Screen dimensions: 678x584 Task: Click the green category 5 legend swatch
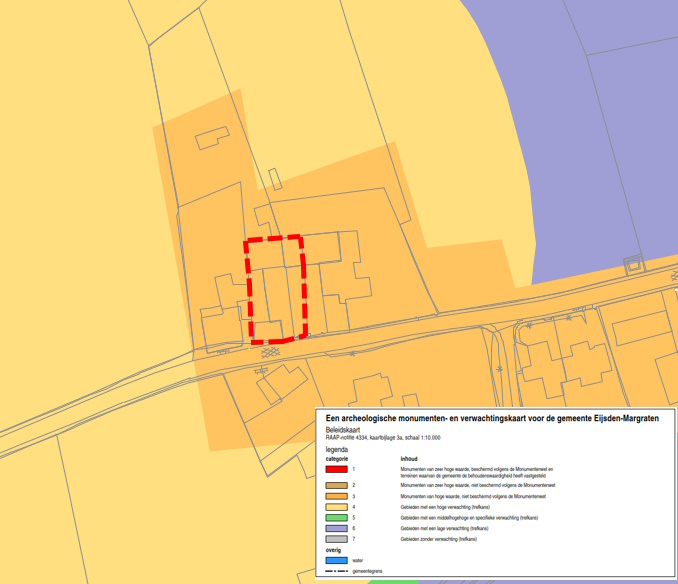[x=336, y=518]
